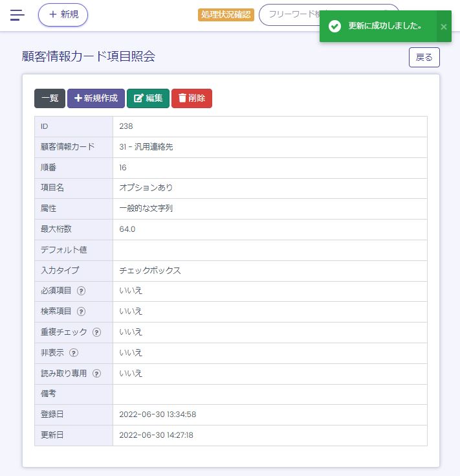Click the 戻る back button
Image resolution: width=460 pixels, height=476 pixels.
[x=424, y=57]
